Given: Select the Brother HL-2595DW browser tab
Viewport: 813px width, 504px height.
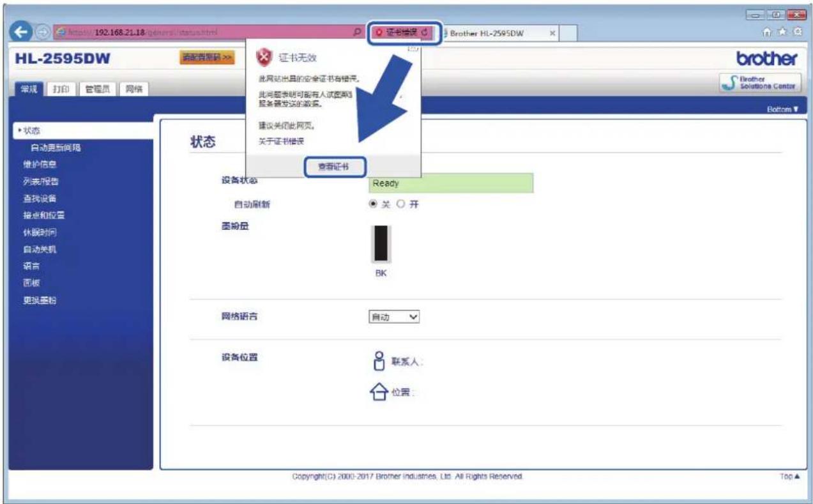Looking at the screenshot, I should point(500,33).
